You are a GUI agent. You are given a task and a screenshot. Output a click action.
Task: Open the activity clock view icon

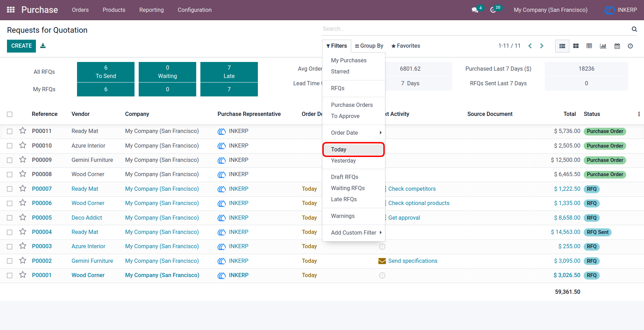tap(630, 46)
